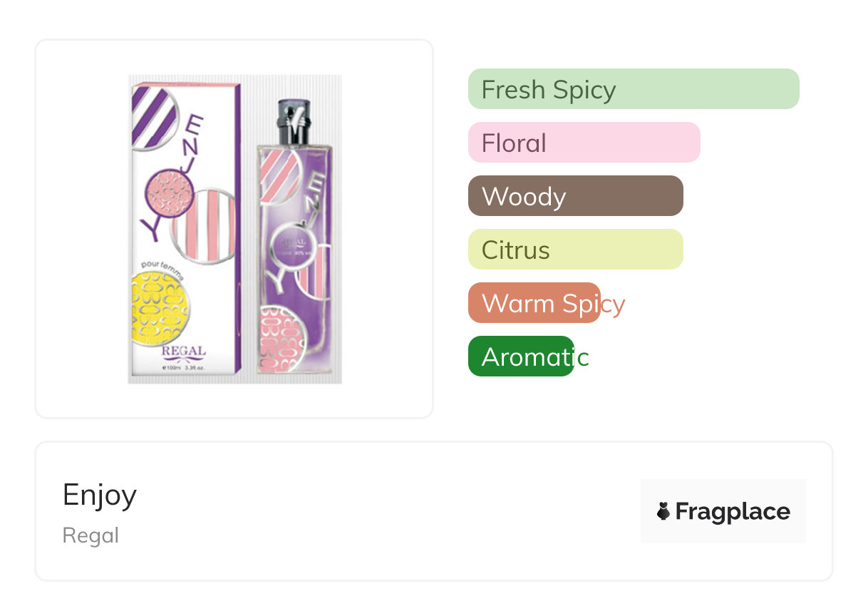
Task: Choose the yellow Citrus accord bar
Action: point(575,250)
